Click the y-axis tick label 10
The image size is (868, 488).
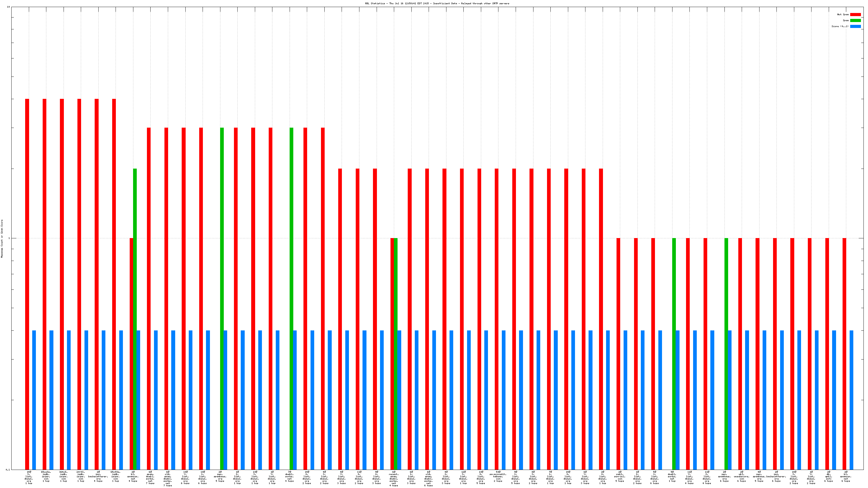(x=8, y=7)
